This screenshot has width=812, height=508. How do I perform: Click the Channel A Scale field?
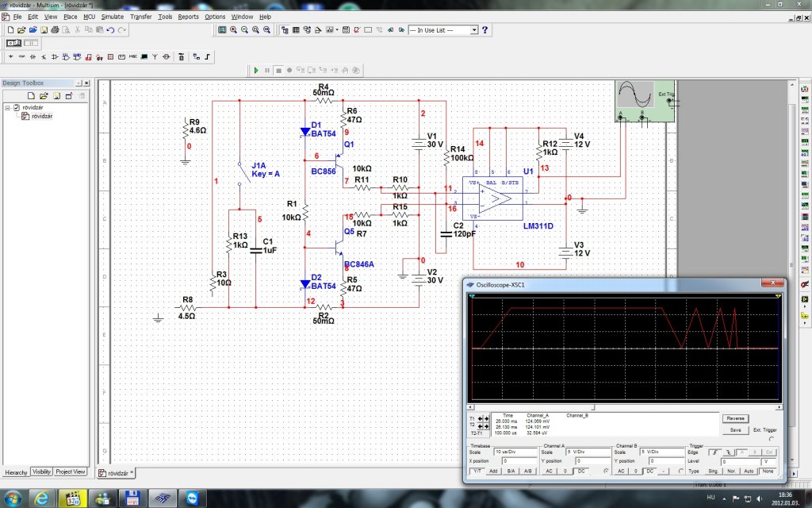(588, 452)
